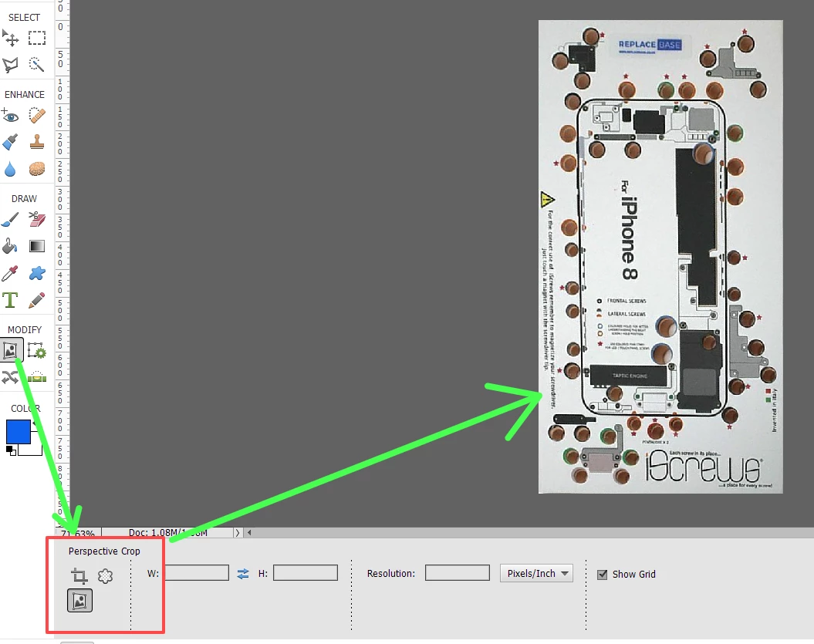Choose Cookie Cutter in tool options

pos(106,575)
